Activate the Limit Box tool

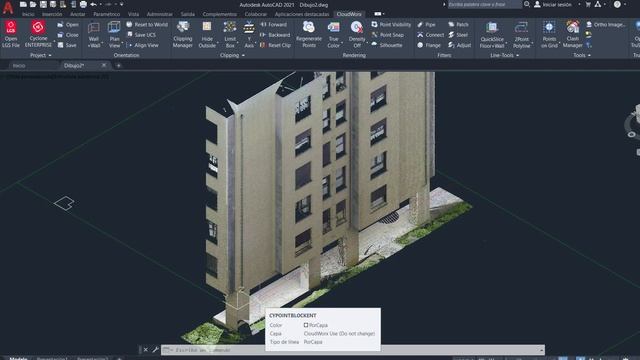(x=230, y=35)
